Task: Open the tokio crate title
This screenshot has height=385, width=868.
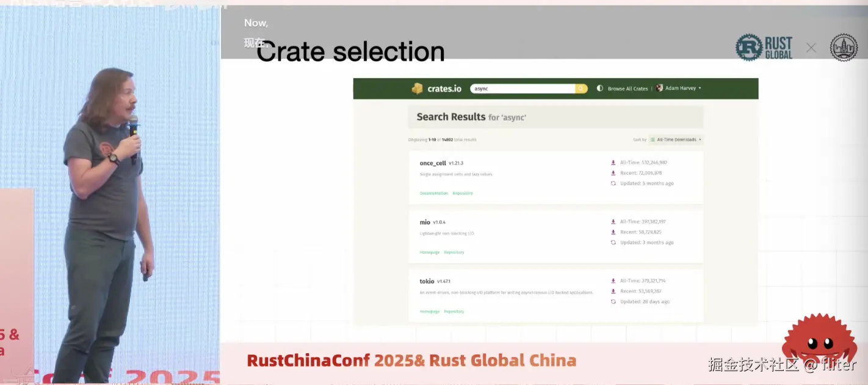Action: [427, 282]
